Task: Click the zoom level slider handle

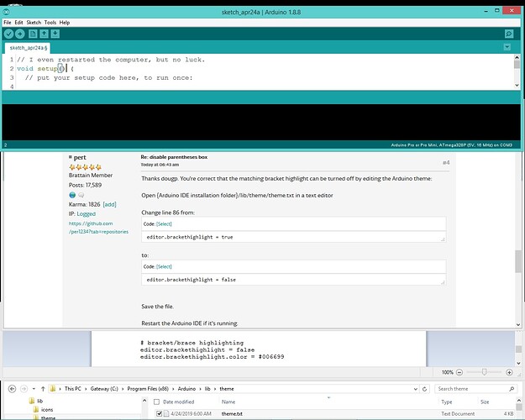Action: coord(484,372)
